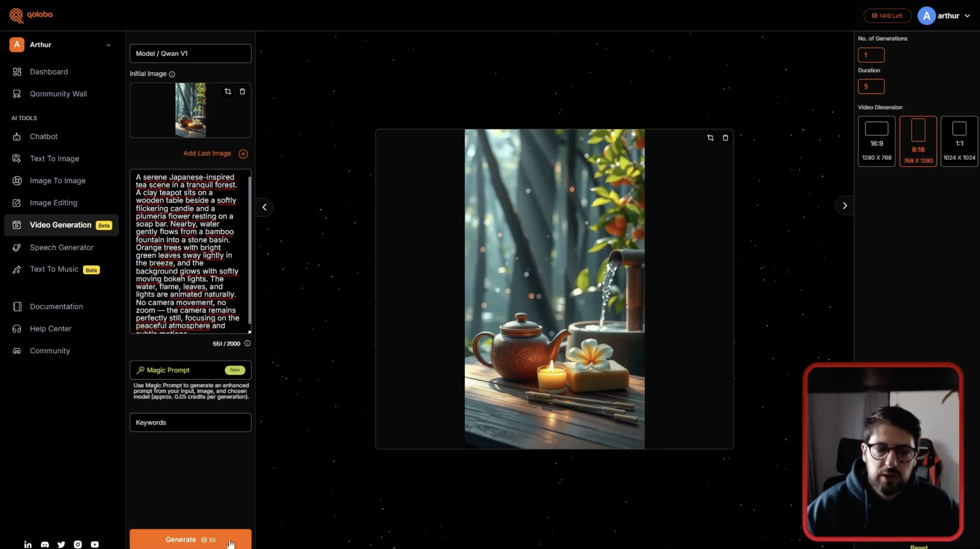The width and height of the screenshot is (980, 549).
Task: Open the Speech Generator tool
Action: [x=62, y=247]
